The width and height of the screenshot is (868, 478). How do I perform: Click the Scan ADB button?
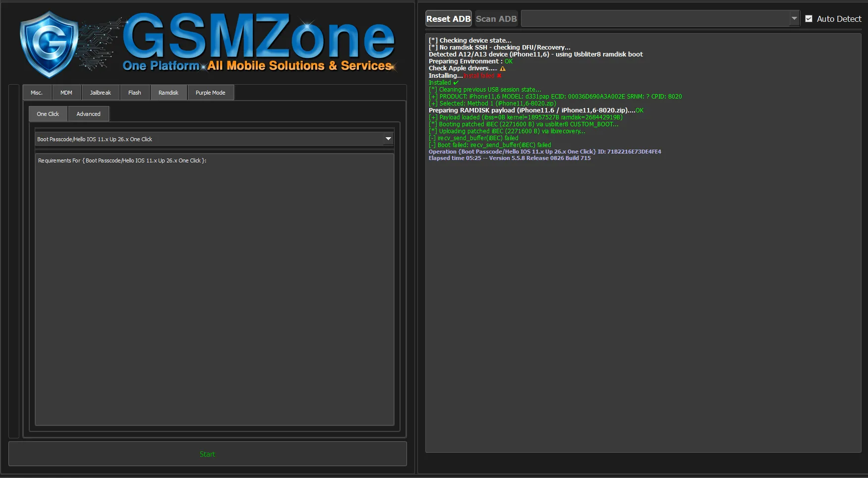point(496,19)
